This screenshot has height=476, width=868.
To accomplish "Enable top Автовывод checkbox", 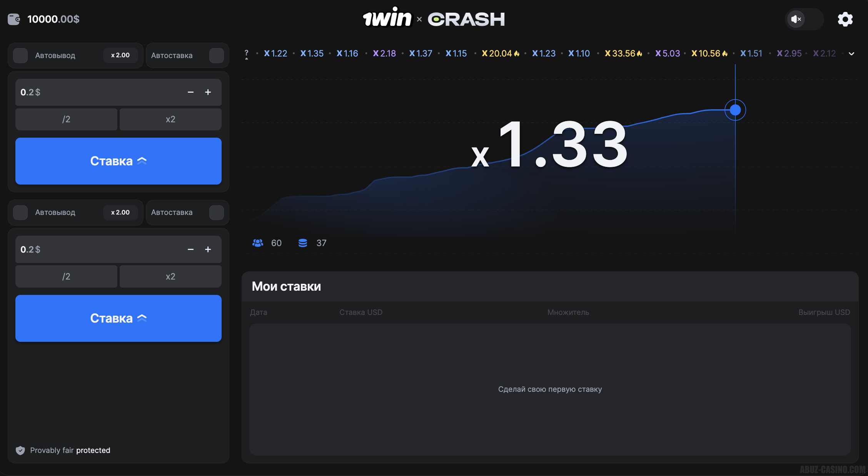I will pyautogui.click(x=20, y=55).
